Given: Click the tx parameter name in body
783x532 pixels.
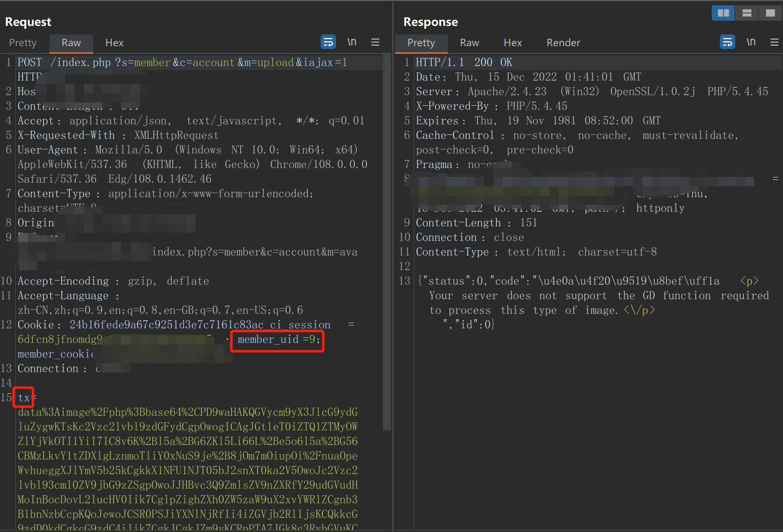Looking at the screenshot, I should click(24, 398).
